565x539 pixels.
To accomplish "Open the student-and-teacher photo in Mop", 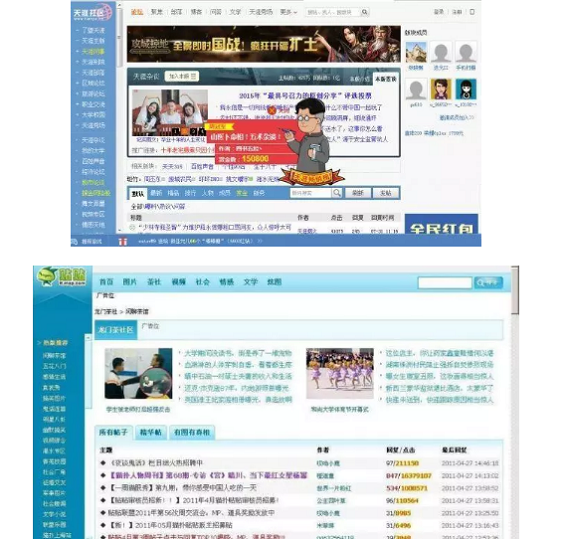I will tap(138, 374).
